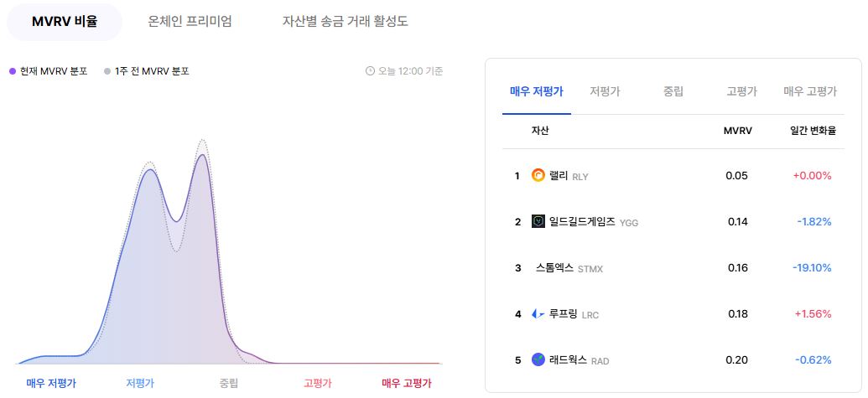Show the 고평가 table tab
Screen dimensions: 868x398
(x=742, y=92)
